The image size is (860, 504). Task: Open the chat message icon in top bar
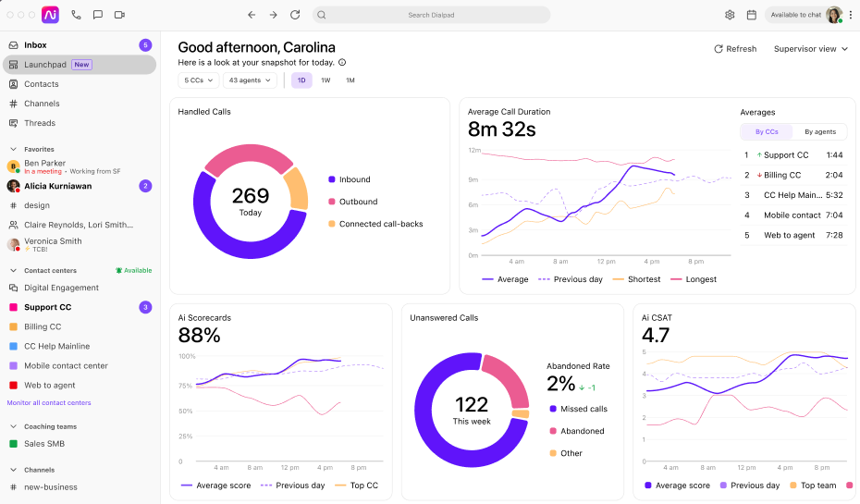click(x=98, y=15)
